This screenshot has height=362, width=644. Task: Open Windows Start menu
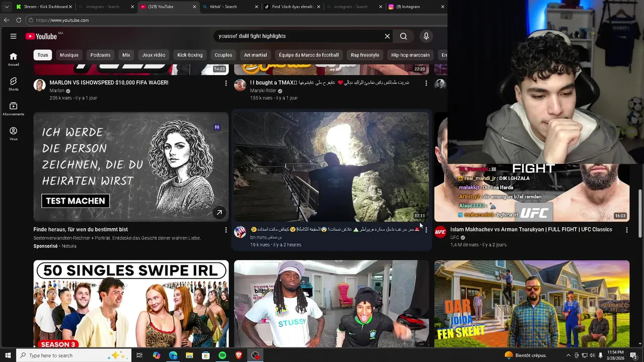8,355
